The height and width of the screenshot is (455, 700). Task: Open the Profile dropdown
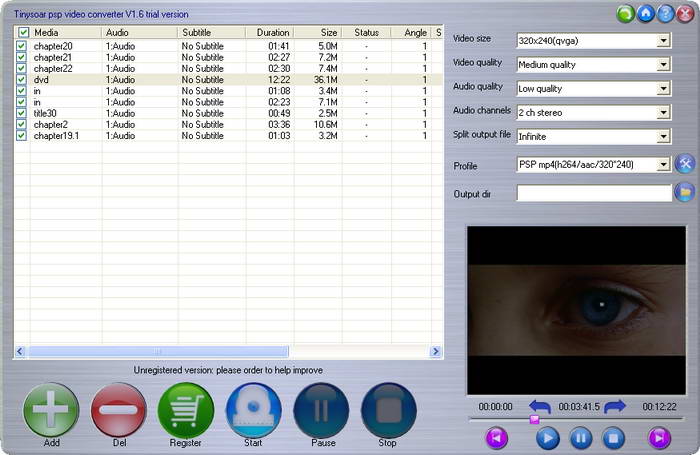pos(663,164)
